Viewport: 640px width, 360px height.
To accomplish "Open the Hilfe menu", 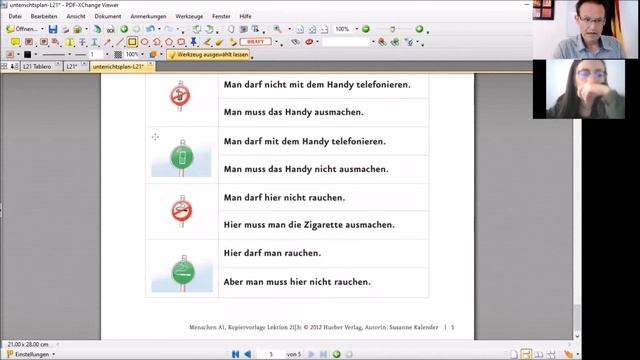I will coord(245,16).
